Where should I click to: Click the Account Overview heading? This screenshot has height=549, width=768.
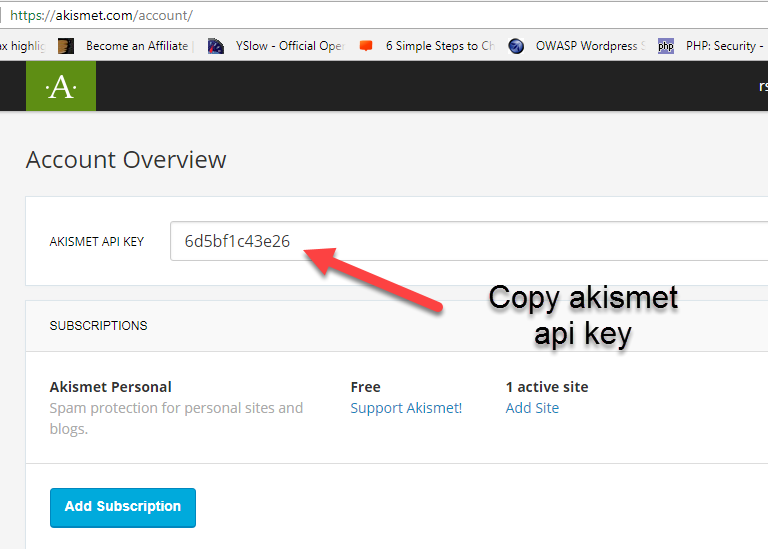(x=126, y=160)
